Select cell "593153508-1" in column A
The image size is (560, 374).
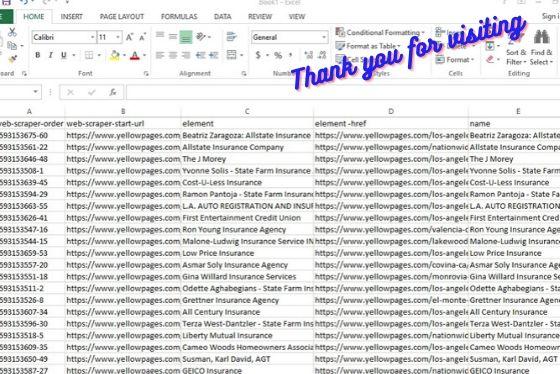pos(32,171)
